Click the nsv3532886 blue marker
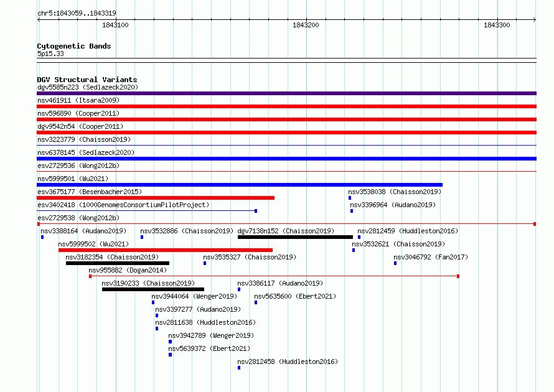The image size is (554, 392). 142,237
